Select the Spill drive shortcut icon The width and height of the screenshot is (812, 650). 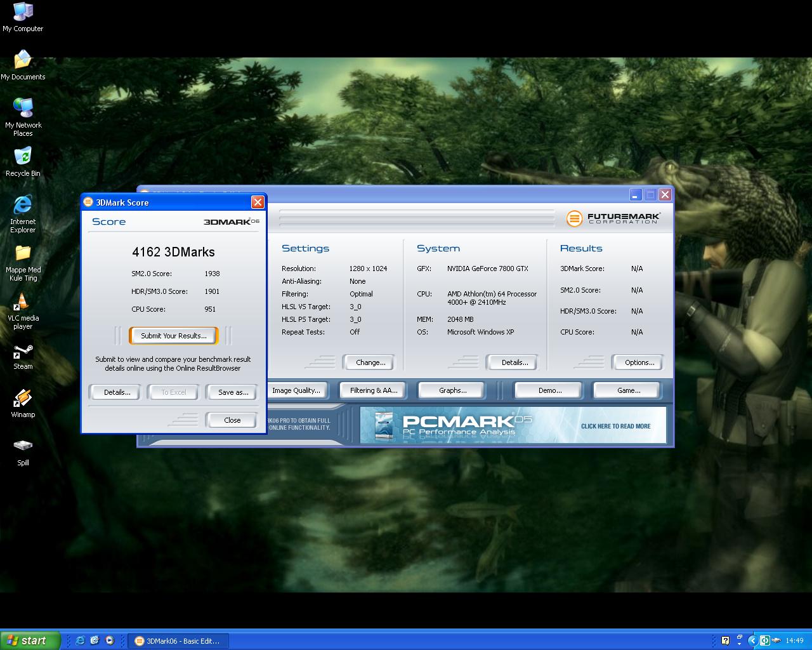tap(23, 453)
